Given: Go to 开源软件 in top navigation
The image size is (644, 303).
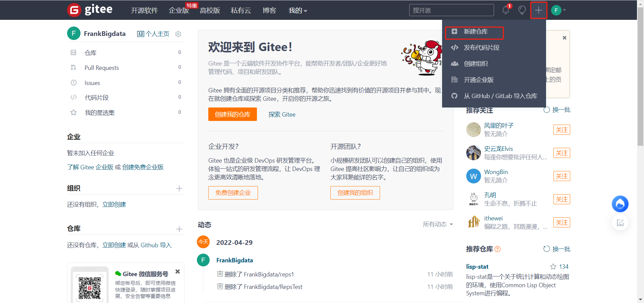Looking at the screenshot, I should pyautogui.click(x=144, y=10).
